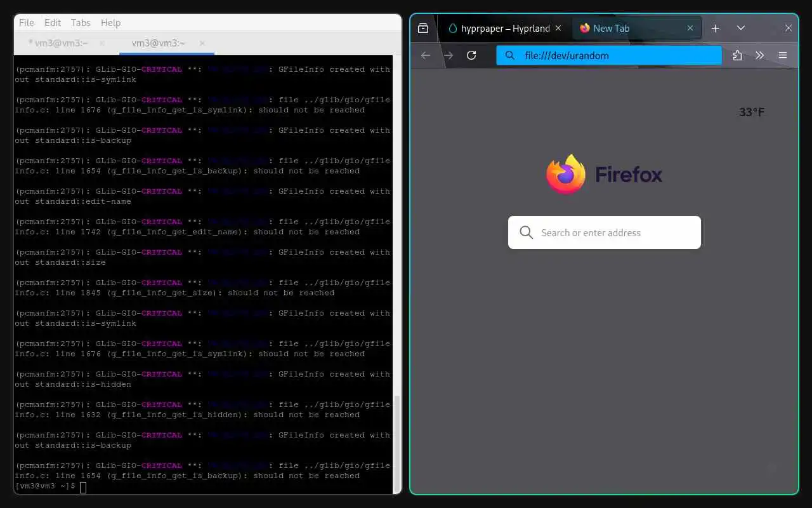812x508 pixels.
Task: Show more tools overflow chevrons
Action: pos(760,55)
